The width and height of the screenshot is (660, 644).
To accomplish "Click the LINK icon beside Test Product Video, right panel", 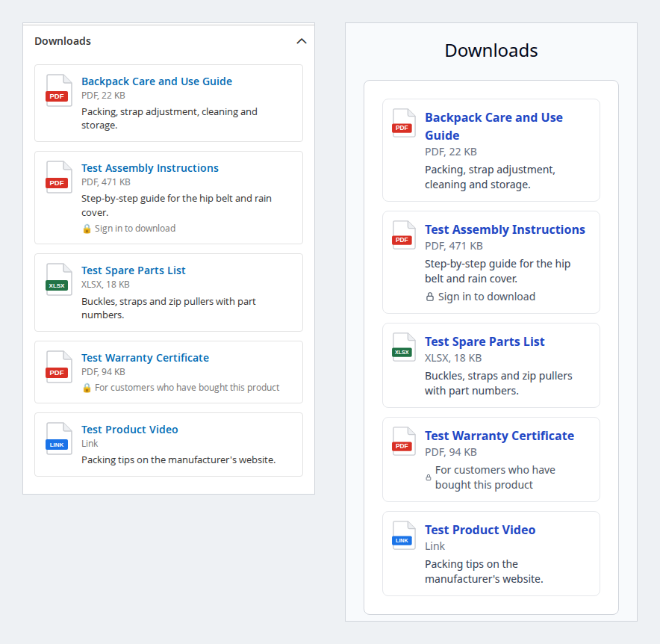I will click(x=404, y=536).
